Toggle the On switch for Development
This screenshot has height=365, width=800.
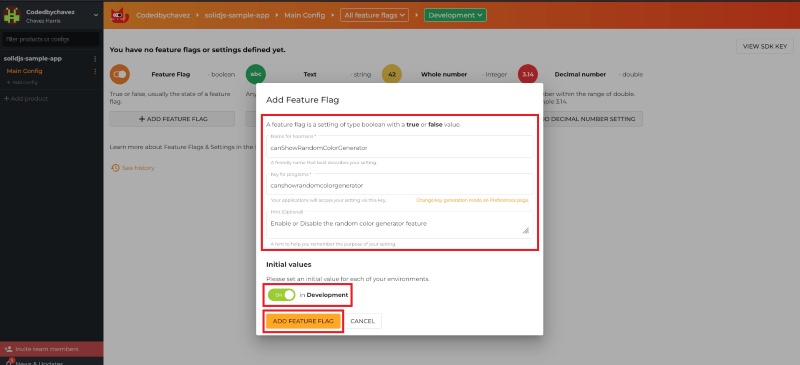282,295
